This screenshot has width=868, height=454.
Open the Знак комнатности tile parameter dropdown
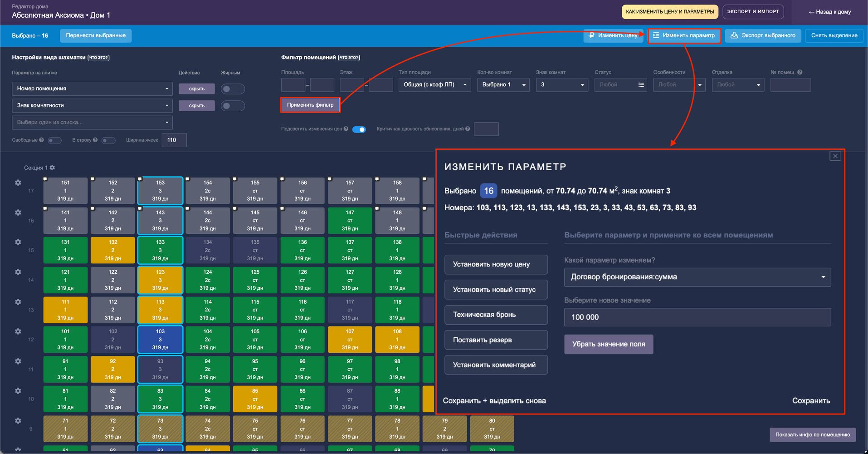click(92, 105)
